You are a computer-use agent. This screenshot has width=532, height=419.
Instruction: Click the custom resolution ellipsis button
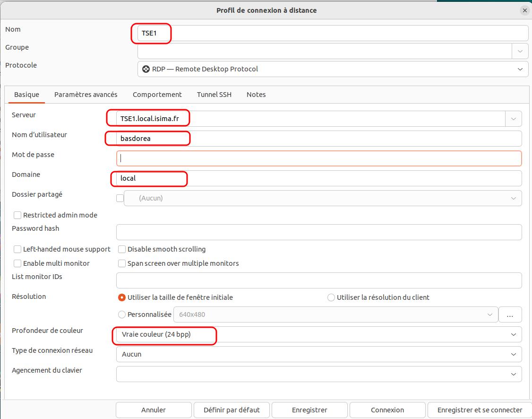click(510, 314)
